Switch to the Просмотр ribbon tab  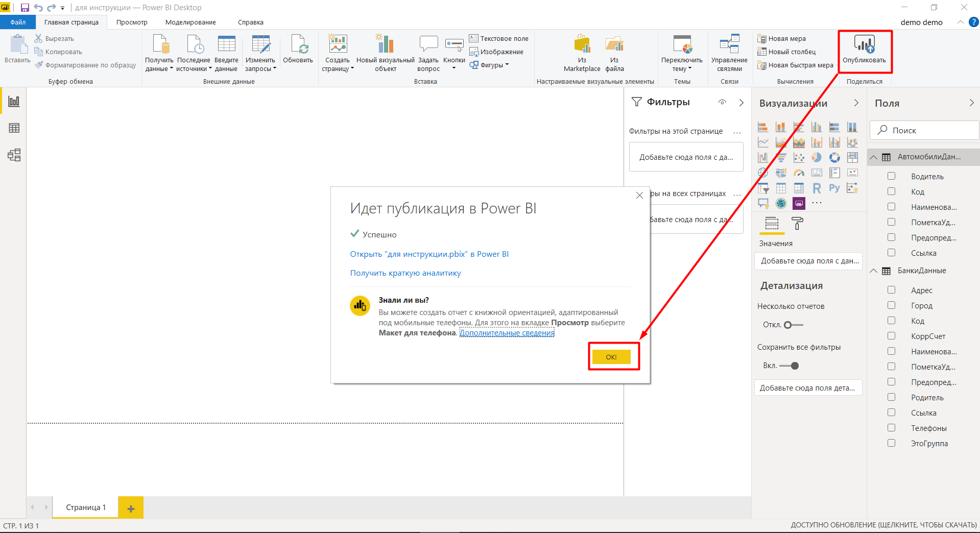click(x=132, y=22)
